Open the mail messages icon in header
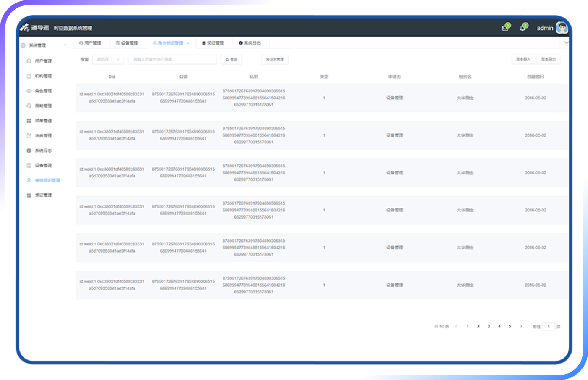 point(505,28)
